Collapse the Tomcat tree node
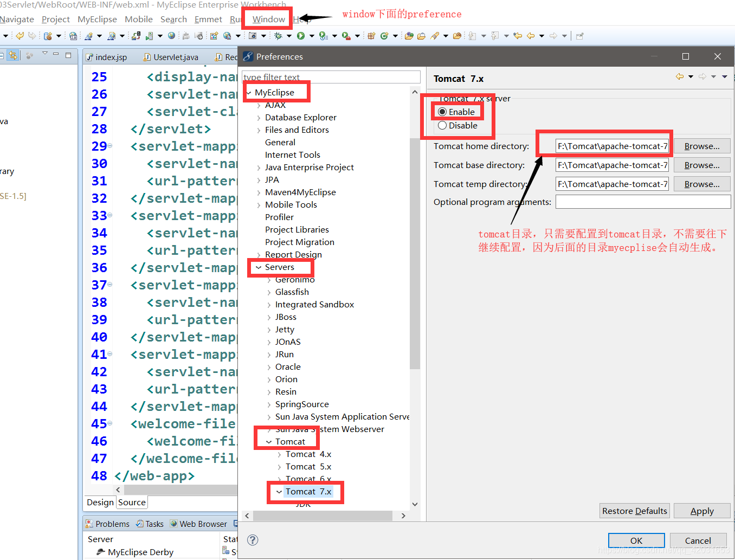735x560 pixels. click(x=269, y=442)
